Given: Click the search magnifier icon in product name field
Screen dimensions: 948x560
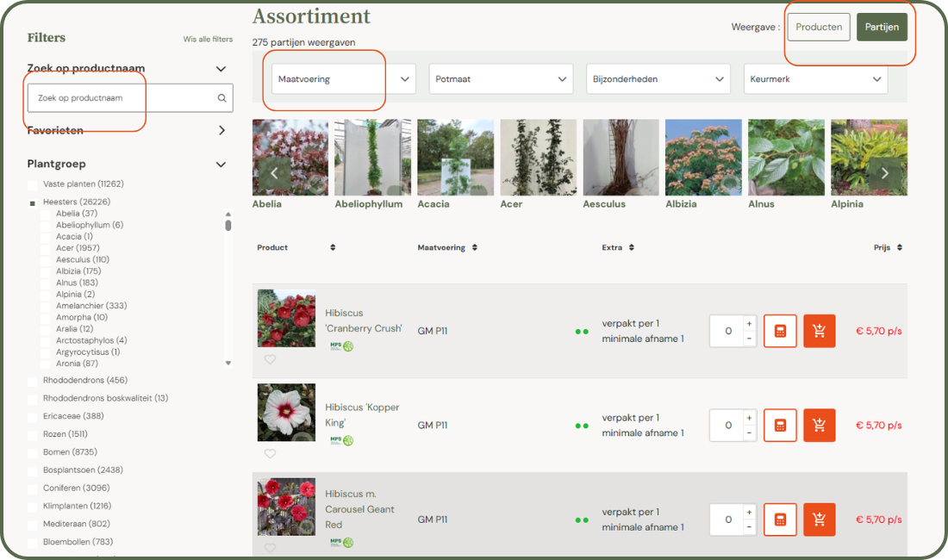Looking at the screenshot, I should click(221, 98).
